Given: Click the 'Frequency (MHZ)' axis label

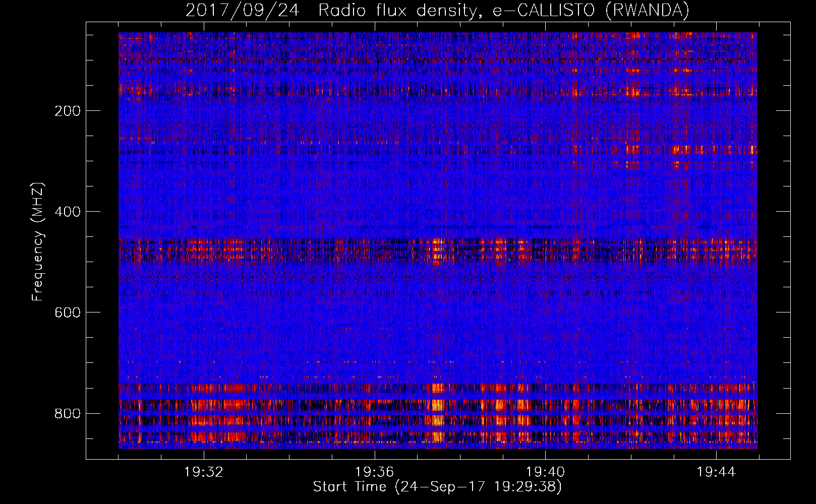Looking at the screenshot, I should coord(38,242).
